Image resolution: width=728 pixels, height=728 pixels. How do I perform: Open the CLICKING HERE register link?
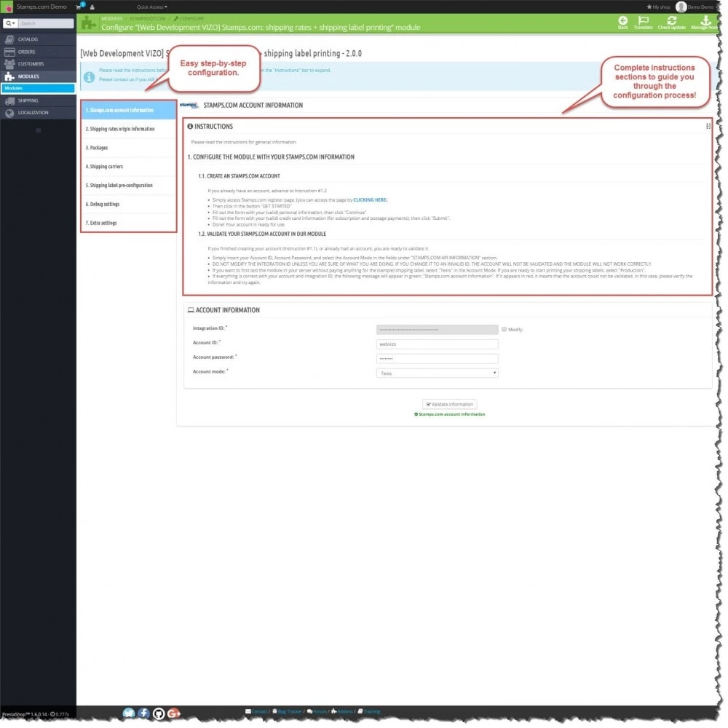370,200
